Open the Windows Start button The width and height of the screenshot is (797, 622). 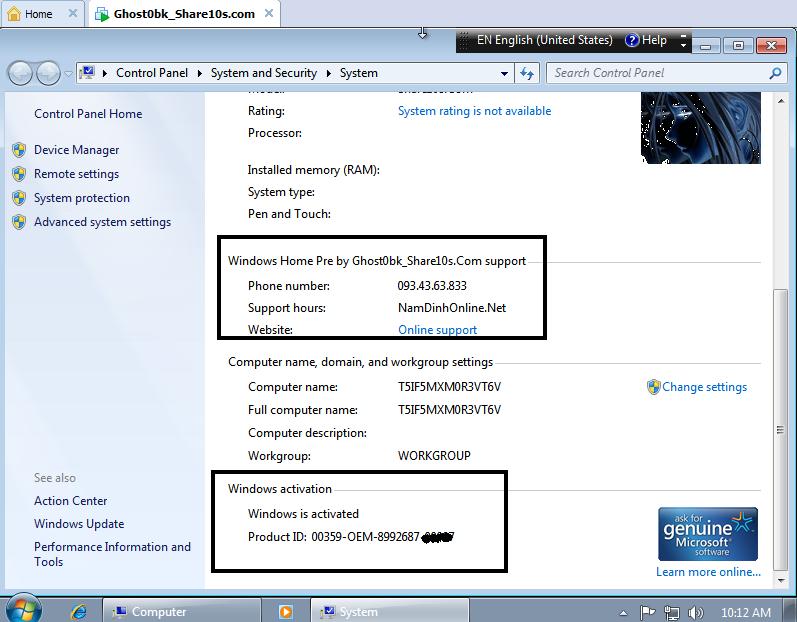point(22,610)
